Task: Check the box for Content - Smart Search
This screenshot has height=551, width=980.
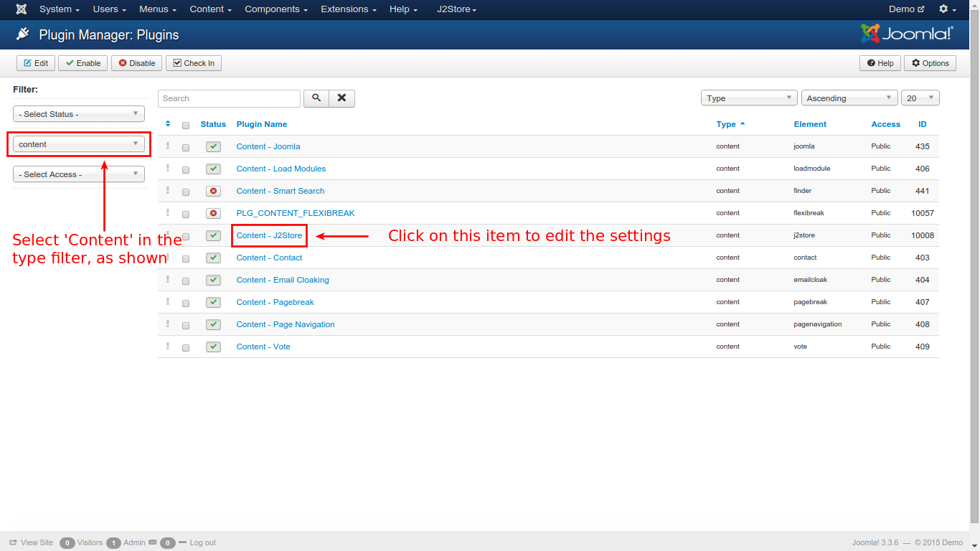Action: [x=186, y=192]
